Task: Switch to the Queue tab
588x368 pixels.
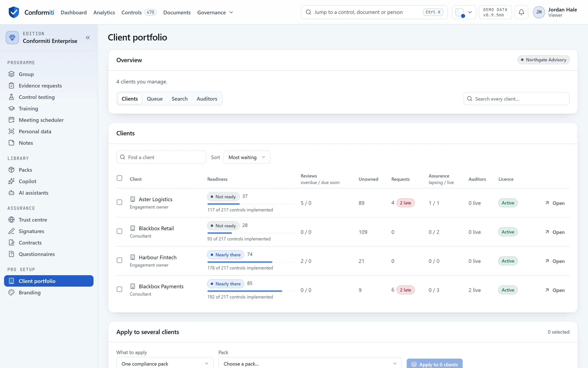Action: tap(155, 99)
